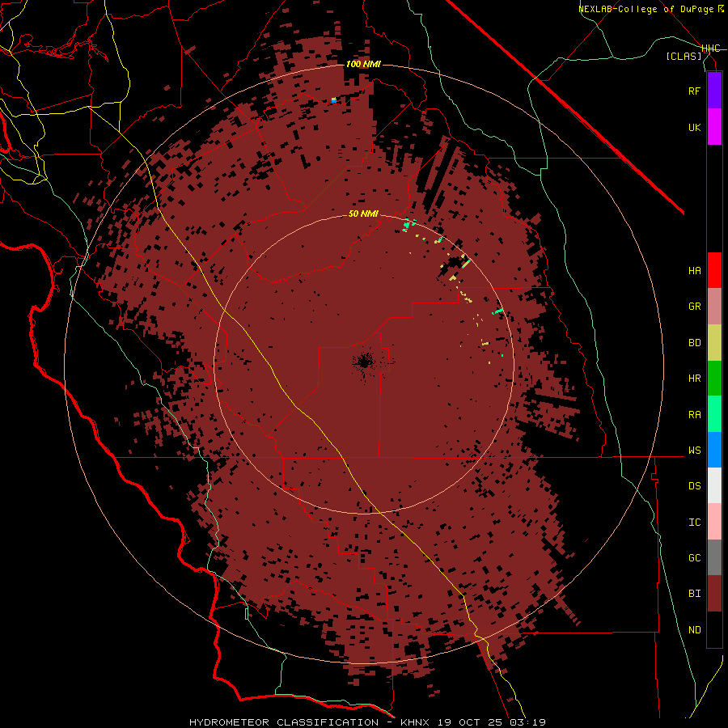Click the 50 NMI range ring label
The width and height of the screenshot is (728, 728).
363,214
